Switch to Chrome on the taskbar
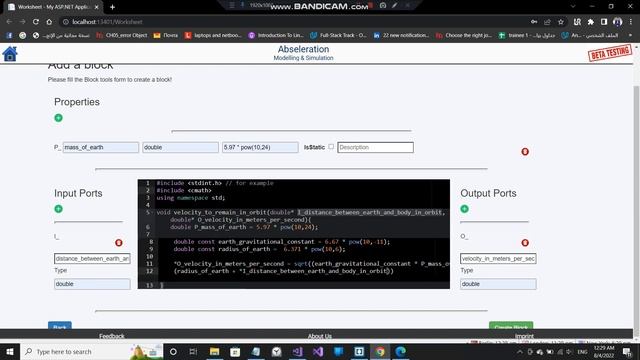 click(380, 351)
